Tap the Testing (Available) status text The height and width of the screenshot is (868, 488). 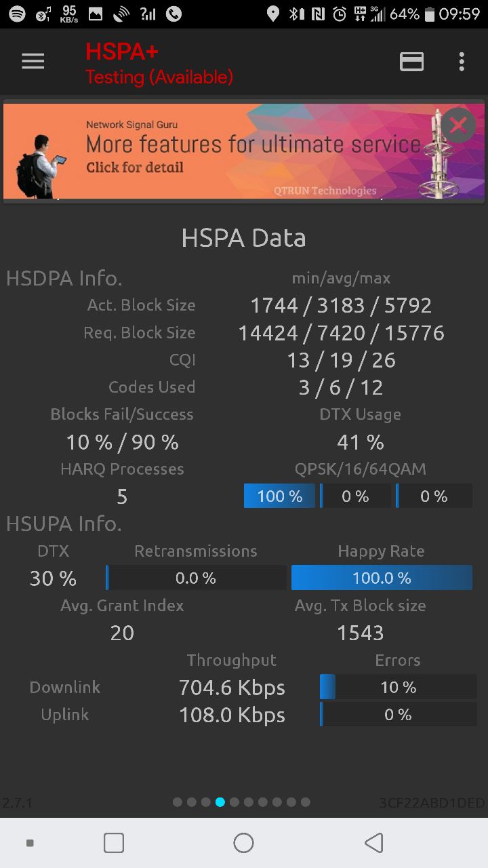(x=159, y=77)
